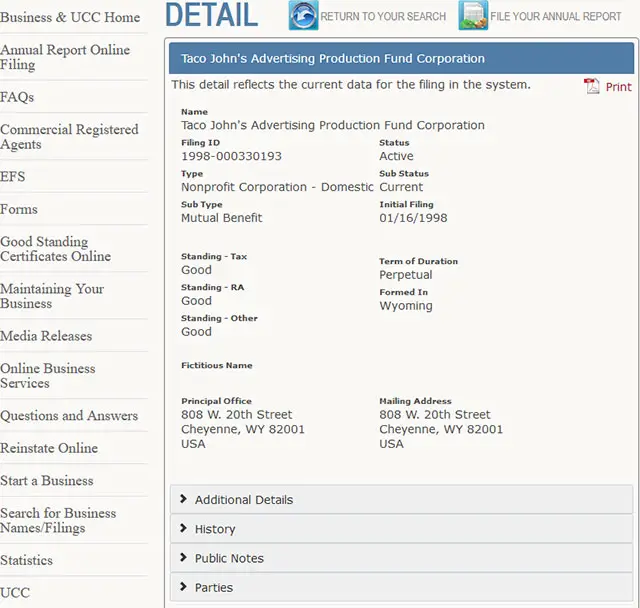This screenshot has height=608, width=640.
Task: Open Commercial Registered Agents page
Action: [x=69, y=137]
